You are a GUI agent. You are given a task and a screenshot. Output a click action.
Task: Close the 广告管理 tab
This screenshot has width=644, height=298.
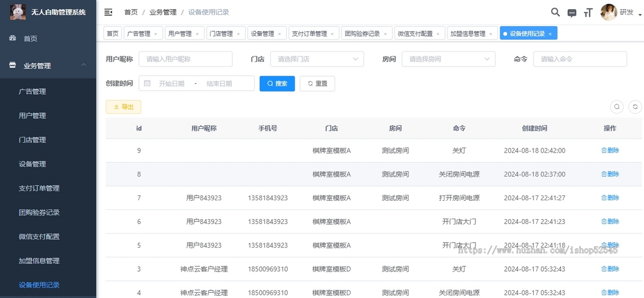coord(156,34)
